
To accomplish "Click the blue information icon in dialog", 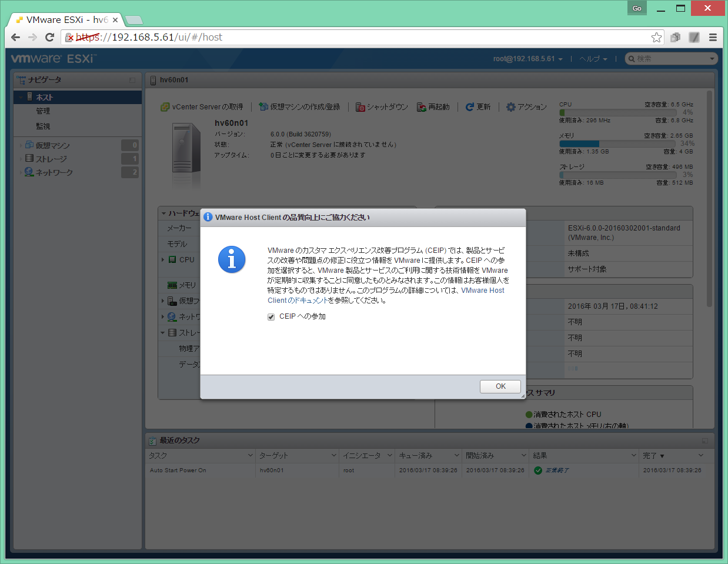I will pyautogui.click(x=232, y=259).
